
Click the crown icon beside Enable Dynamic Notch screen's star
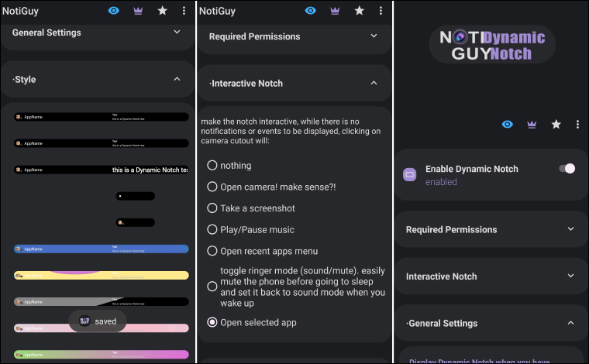[532, 124]
